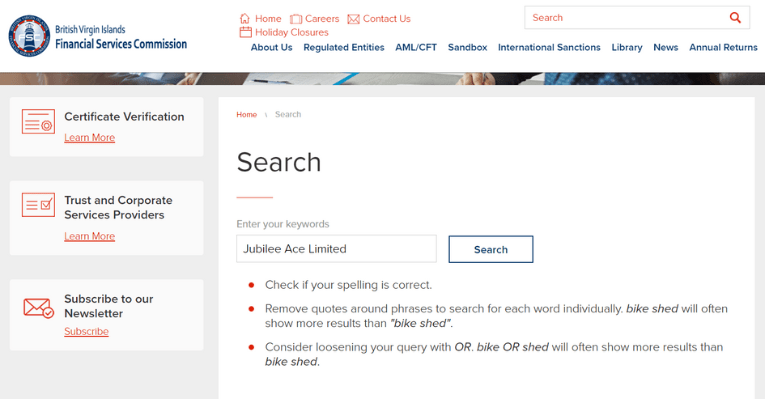Click the Certificate Verification icon

point(38,121)
